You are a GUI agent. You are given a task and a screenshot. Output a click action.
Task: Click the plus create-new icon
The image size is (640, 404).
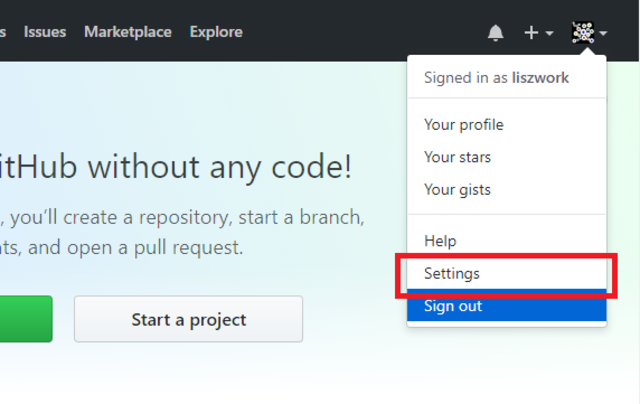point(531,33)
